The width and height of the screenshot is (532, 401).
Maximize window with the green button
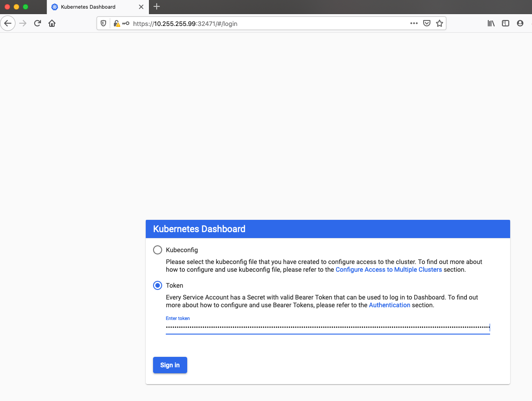[26, 7]
